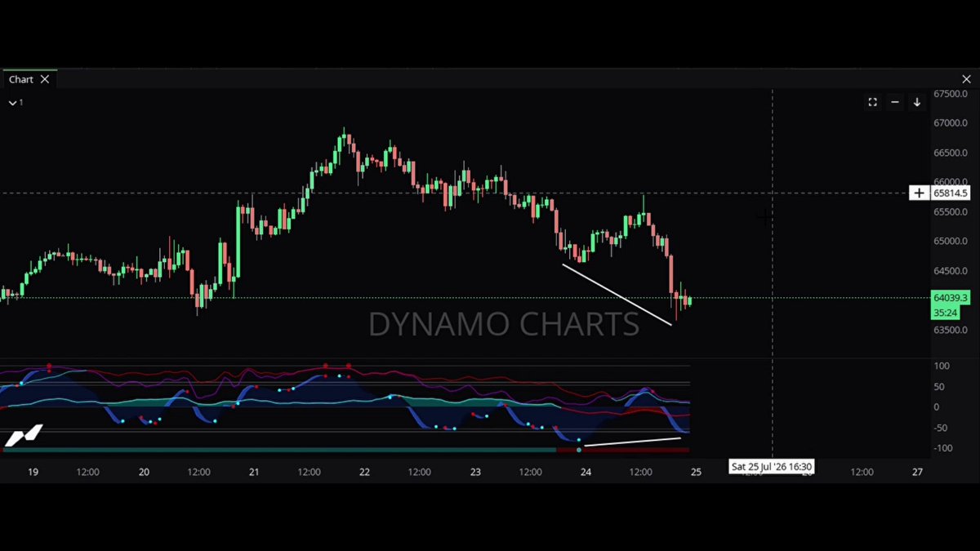Close the Chart tab

(x=45, y=79)
